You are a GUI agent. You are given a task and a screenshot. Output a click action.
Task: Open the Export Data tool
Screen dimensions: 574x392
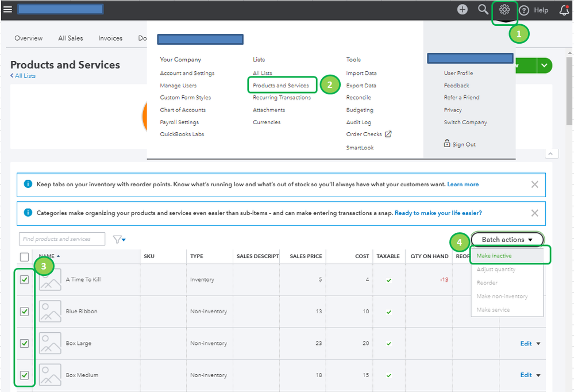pos(361,86)
